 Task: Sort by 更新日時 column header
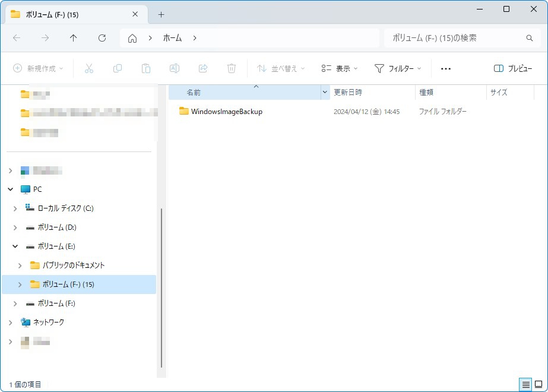click(x=348, y=93)
